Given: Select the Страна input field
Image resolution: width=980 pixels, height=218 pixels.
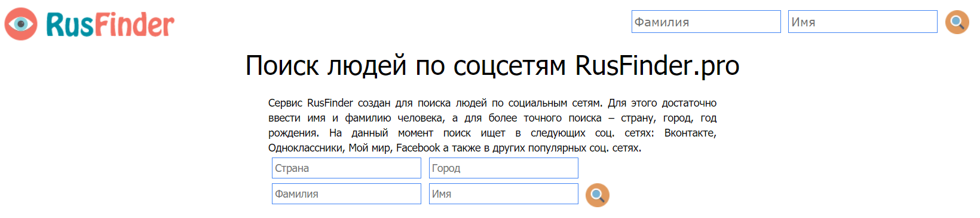Looking at the screenshot, I should (347, 168).
